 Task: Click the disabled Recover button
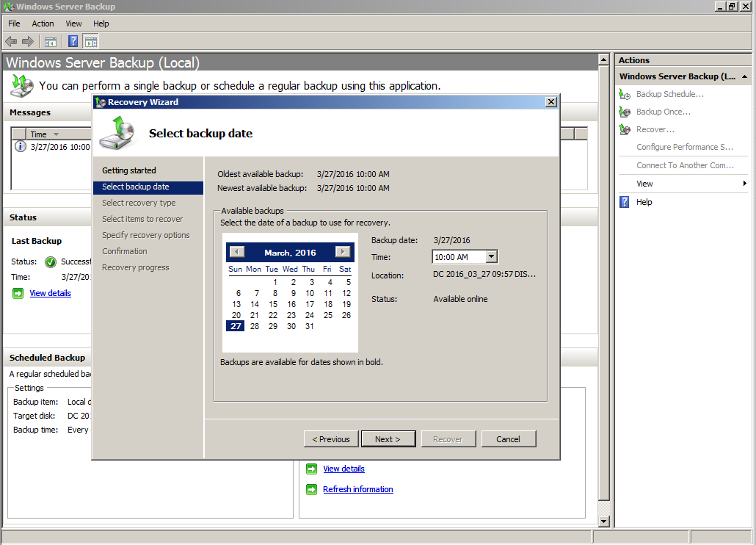[x=448, y=439]
